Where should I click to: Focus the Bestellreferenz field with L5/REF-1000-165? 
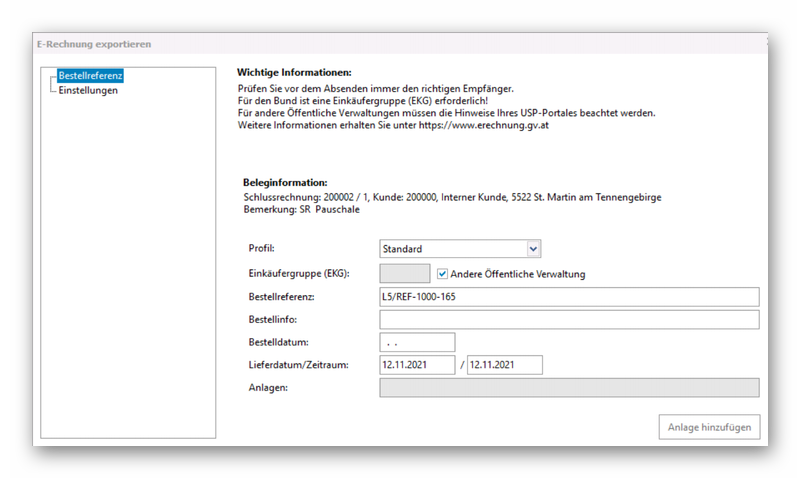click(x=568, y=297)
